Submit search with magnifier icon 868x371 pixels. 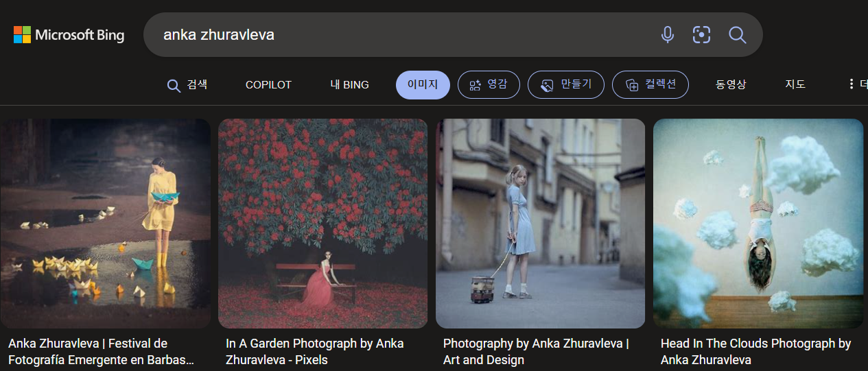[738, 35]
